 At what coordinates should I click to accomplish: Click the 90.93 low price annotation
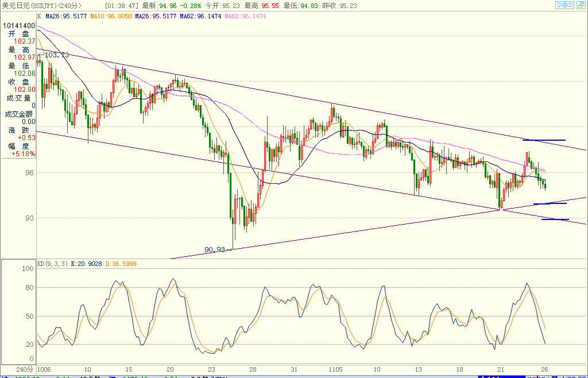215,249
